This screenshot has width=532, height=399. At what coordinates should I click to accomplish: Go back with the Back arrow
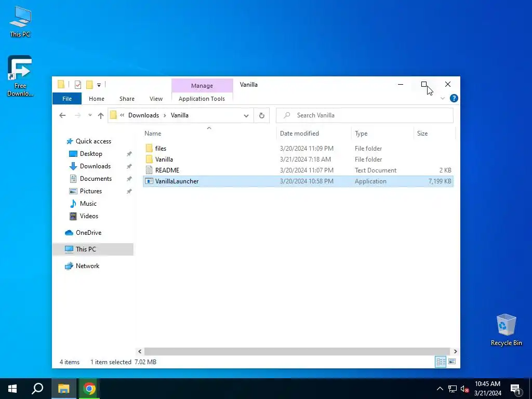click(62, 115)
